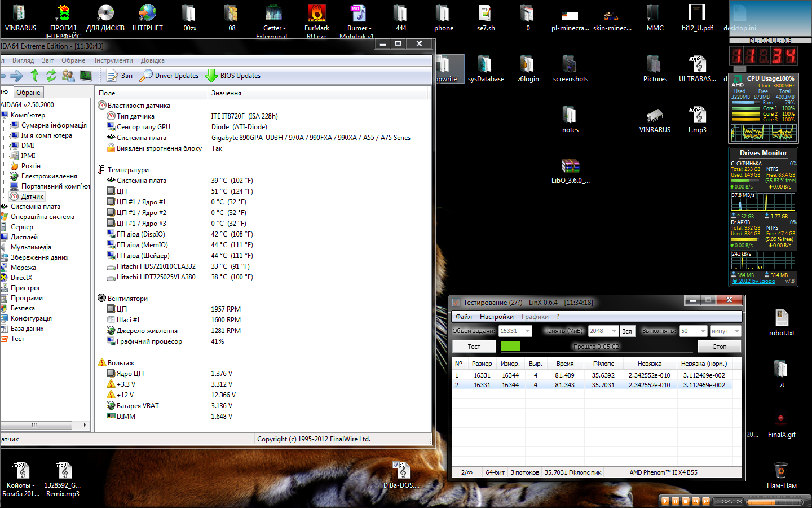Go up one level with green up arrow
This screenshot has height=508, width=812.
pos(34,76)
